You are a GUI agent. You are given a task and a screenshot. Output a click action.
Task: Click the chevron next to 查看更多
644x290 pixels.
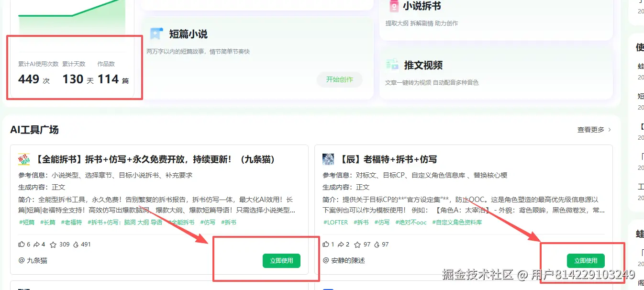click(610, 130)
